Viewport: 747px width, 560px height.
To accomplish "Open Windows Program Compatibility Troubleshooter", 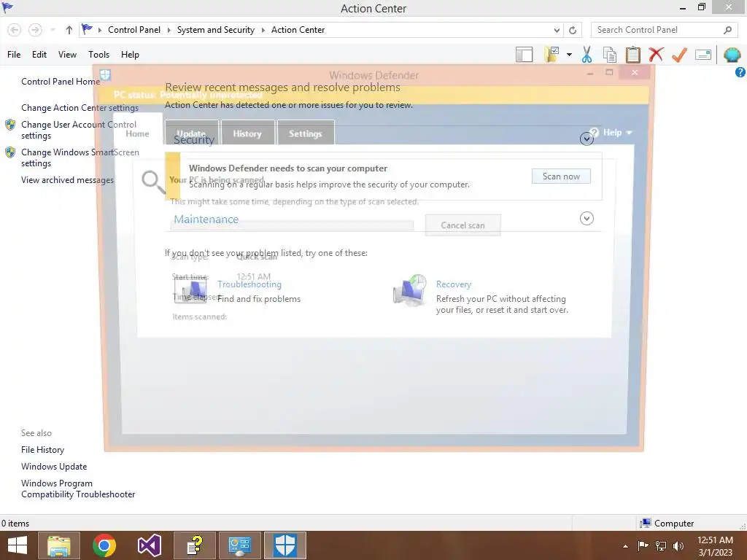I will (x=78, y=489).
